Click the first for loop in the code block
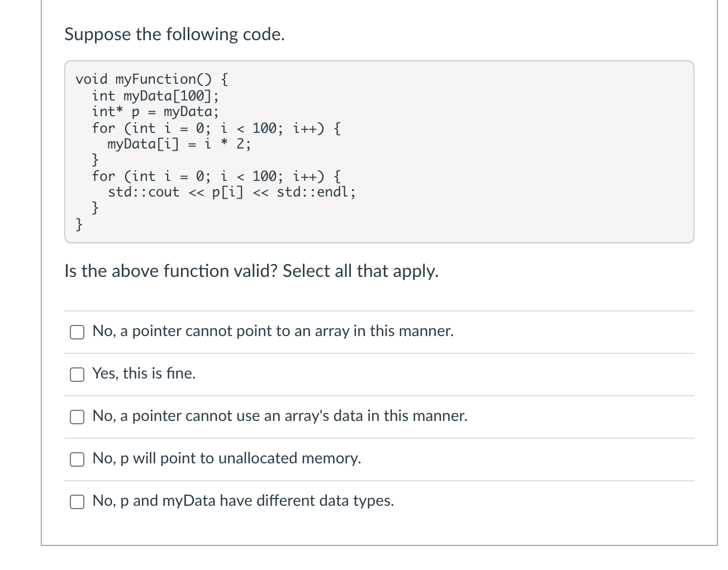The width and height of the screenshot is (728, 570). (217, 128)
